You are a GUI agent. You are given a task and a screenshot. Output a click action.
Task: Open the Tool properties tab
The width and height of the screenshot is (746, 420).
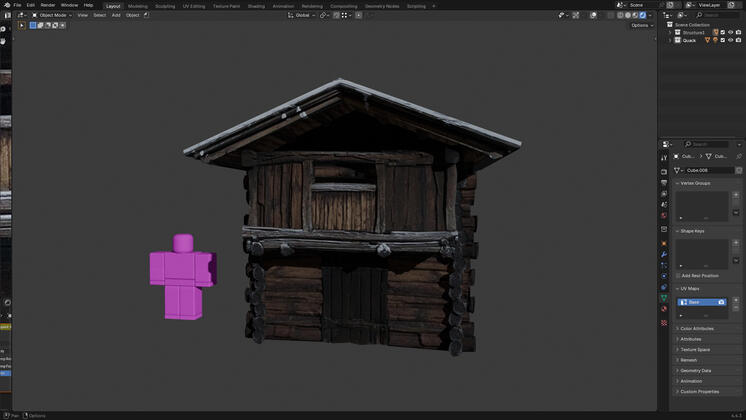664,157
